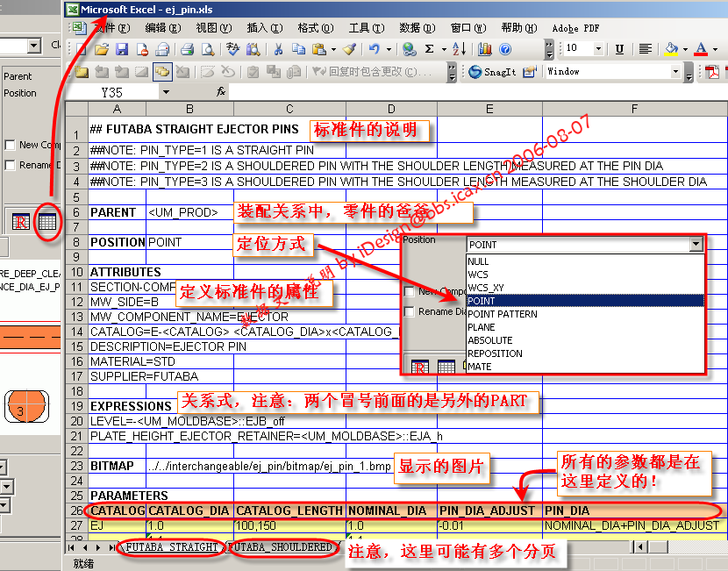The image size is (728, 571).
Task: Launch the Chart Wizard icon
Action: pyautogui.click(x=485, y=49)
